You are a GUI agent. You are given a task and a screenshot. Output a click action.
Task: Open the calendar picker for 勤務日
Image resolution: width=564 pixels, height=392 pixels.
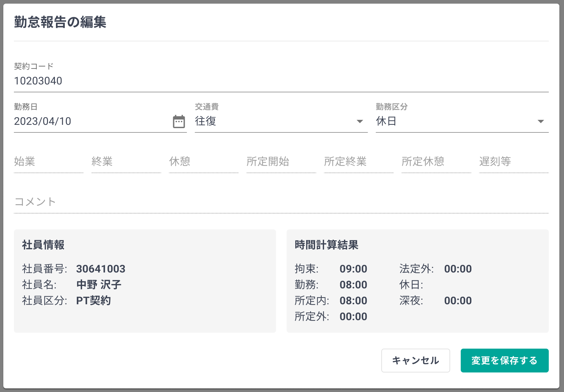tap(179, 122)
